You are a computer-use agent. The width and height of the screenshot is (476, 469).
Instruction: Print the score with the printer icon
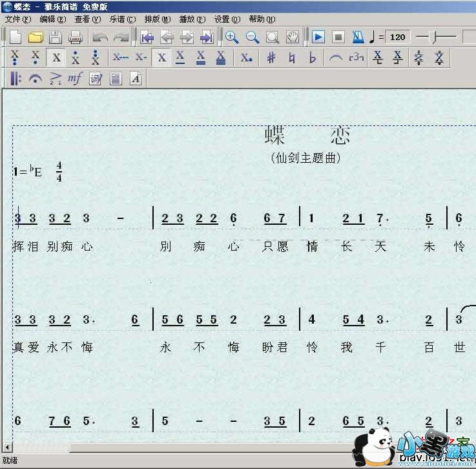[x=76, y=37]
